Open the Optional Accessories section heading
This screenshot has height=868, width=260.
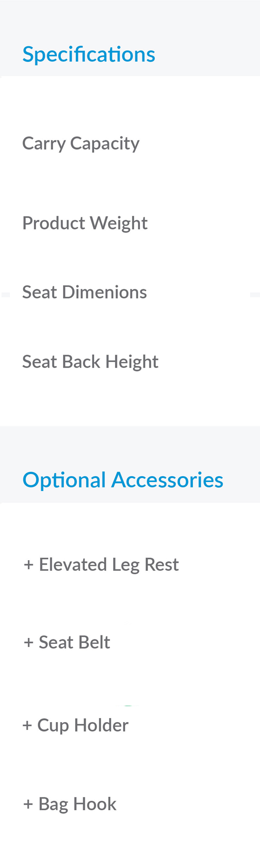point(123,480)
